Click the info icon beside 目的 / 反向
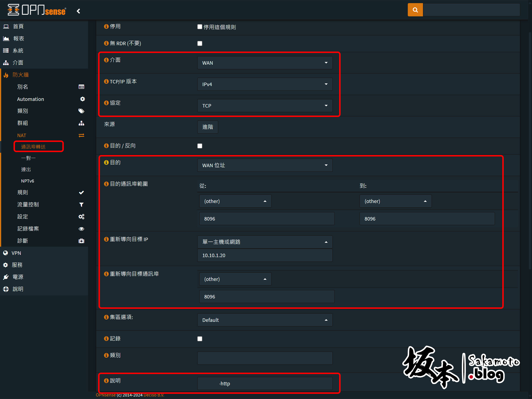The height and width of the screenshot is (399, 532). pos(106,146)
